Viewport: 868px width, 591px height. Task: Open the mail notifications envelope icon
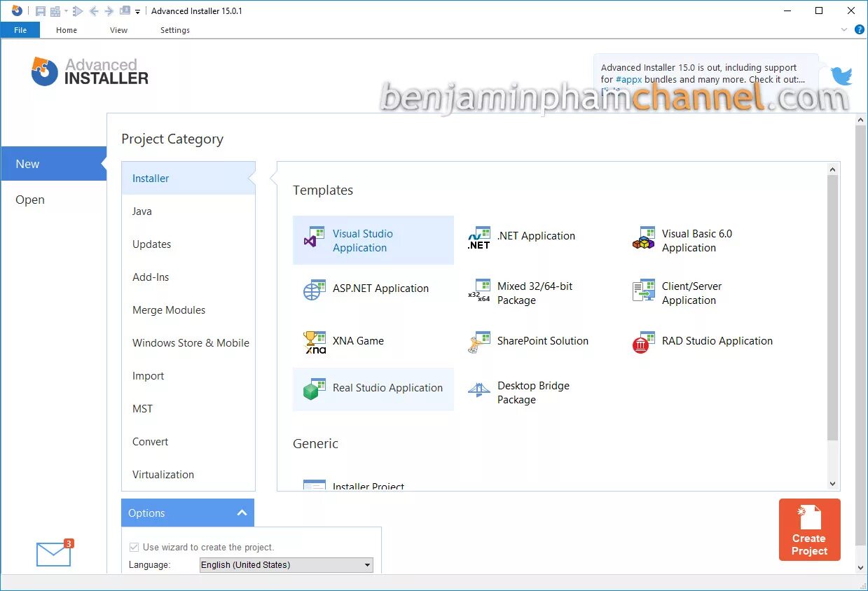[54, 555]
